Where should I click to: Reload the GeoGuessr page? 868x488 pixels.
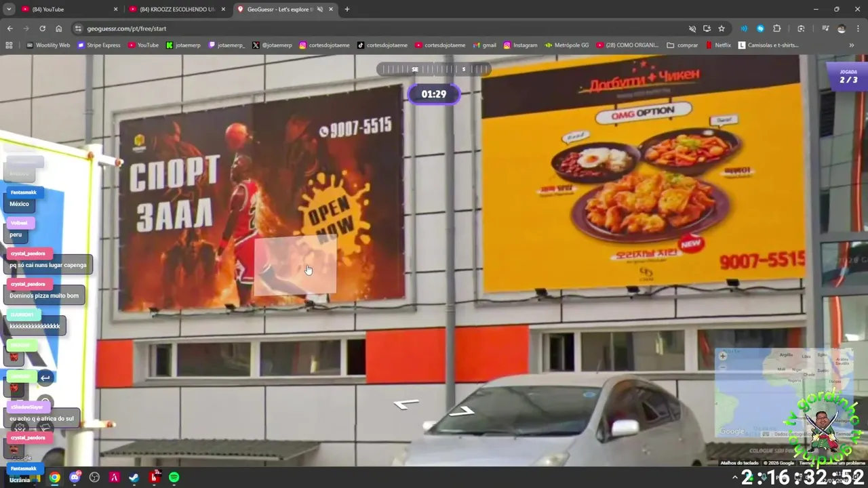(x=42, y=28)
